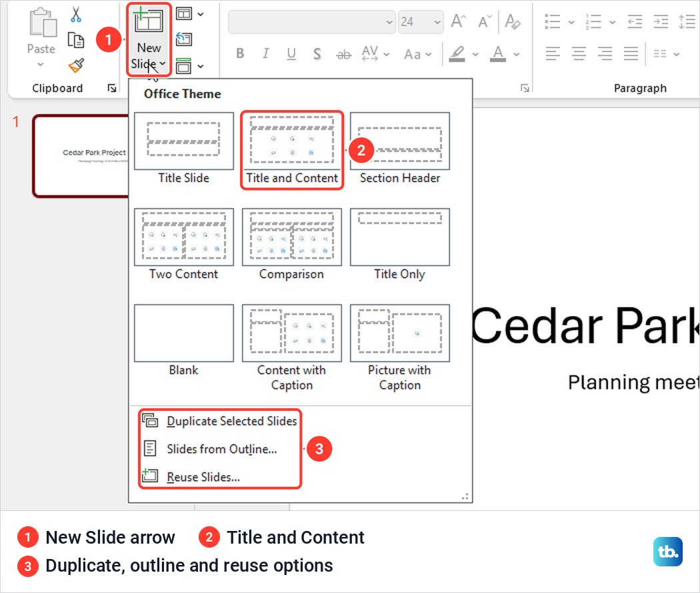Image resolution: width=700 pixels, height=593 pixels.
Task: Click the Copy icon
Action: (76, 40)
